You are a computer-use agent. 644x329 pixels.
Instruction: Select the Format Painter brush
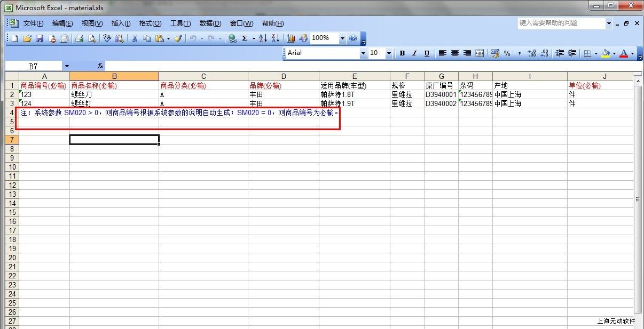(x=178, y=38)
